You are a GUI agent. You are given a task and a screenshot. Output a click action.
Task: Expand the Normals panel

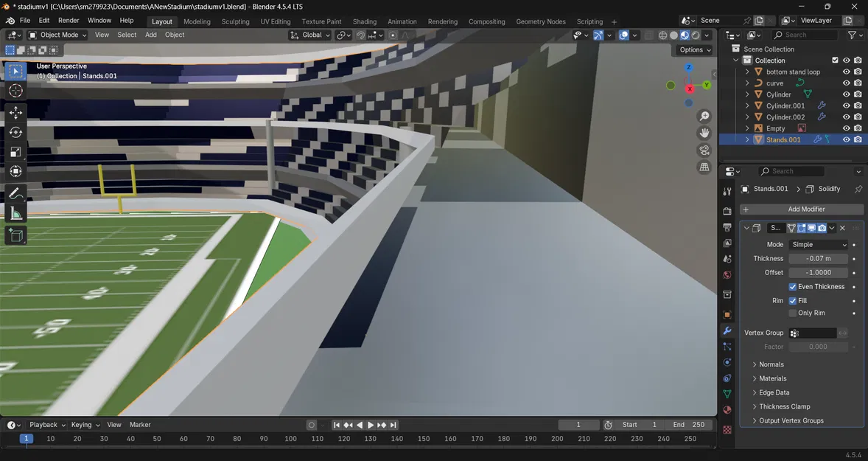coord(771,364)
